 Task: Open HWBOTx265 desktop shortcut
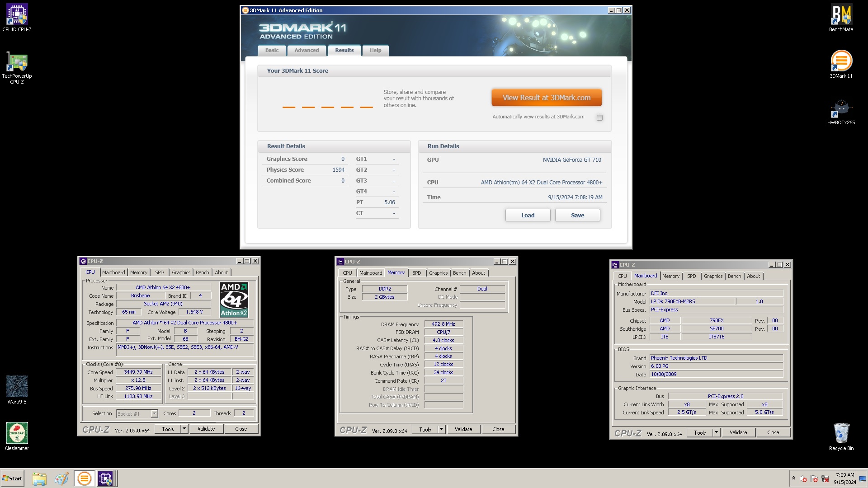[x=841, y=112]
